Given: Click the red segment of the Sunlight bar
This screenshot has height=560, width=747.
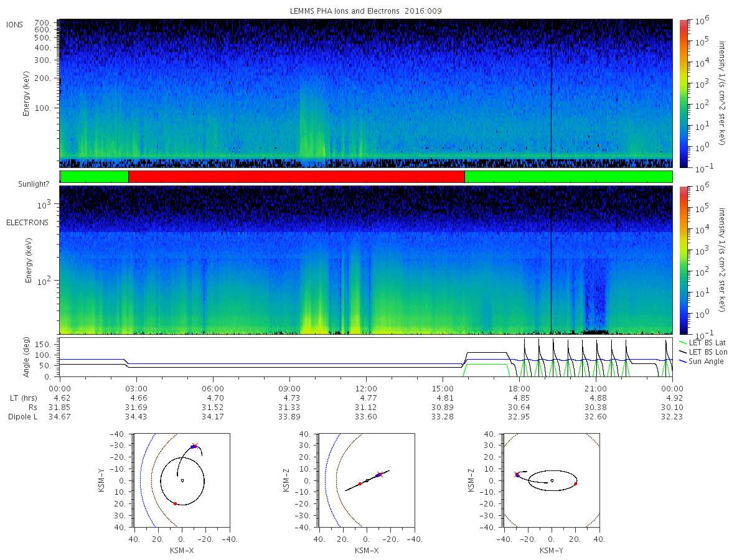Looking at the screenshot, I should [x=296, y=177].
